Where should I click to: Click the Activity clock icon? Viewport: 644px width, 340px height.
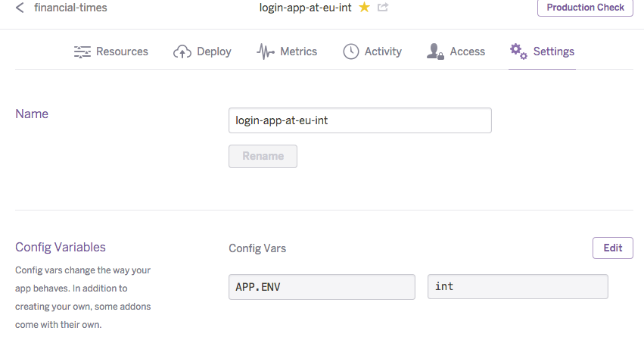(351, 51)
